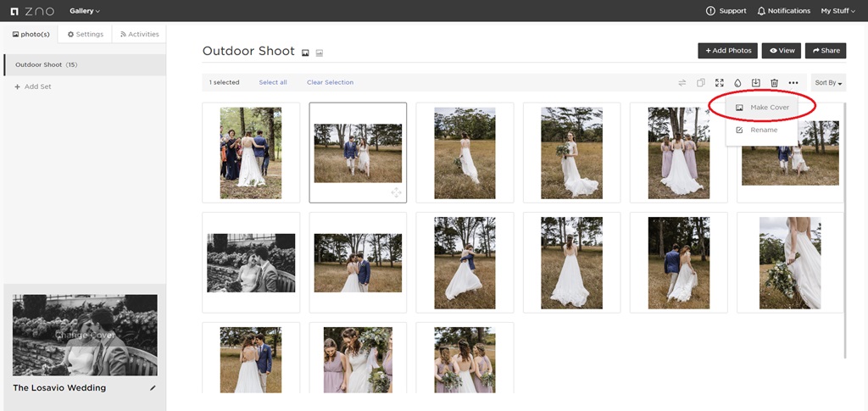Click the ZNO logo
868x411 pixels.
[x=32, y=11]
